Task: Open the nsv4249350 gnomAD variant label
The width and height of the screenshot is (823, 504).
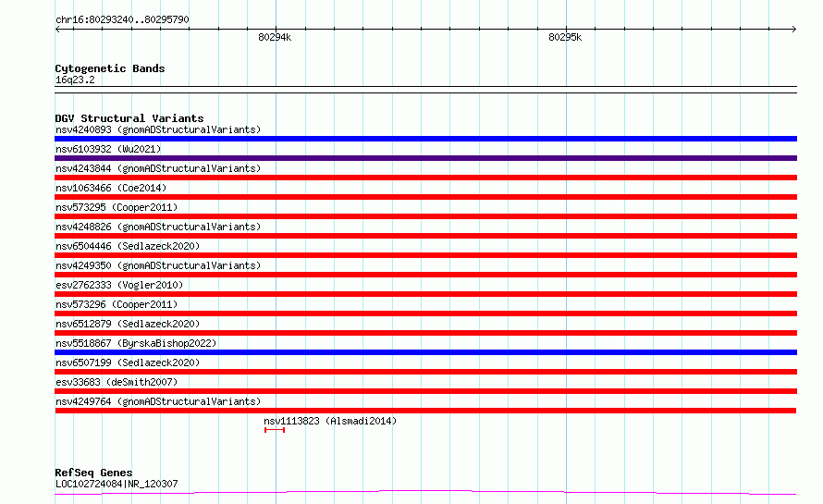Action: [158, 265]
